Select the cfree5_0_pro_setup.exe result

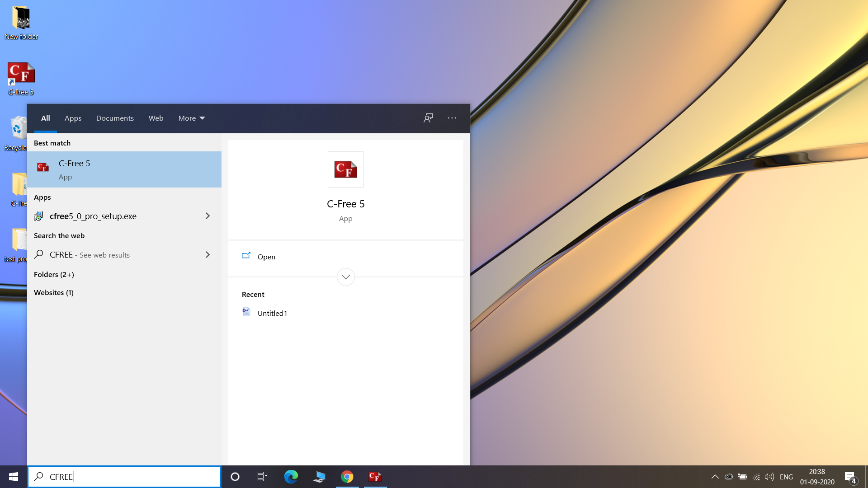point(124,216)
